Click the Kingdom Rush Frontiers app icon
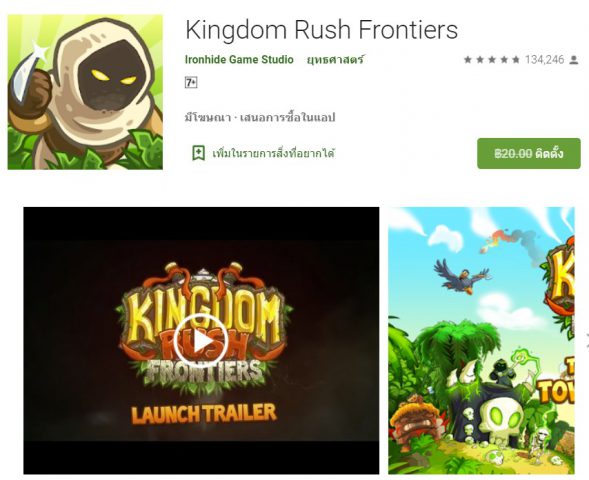The height and width of the screenshot is (480, 589). (85, 92)
